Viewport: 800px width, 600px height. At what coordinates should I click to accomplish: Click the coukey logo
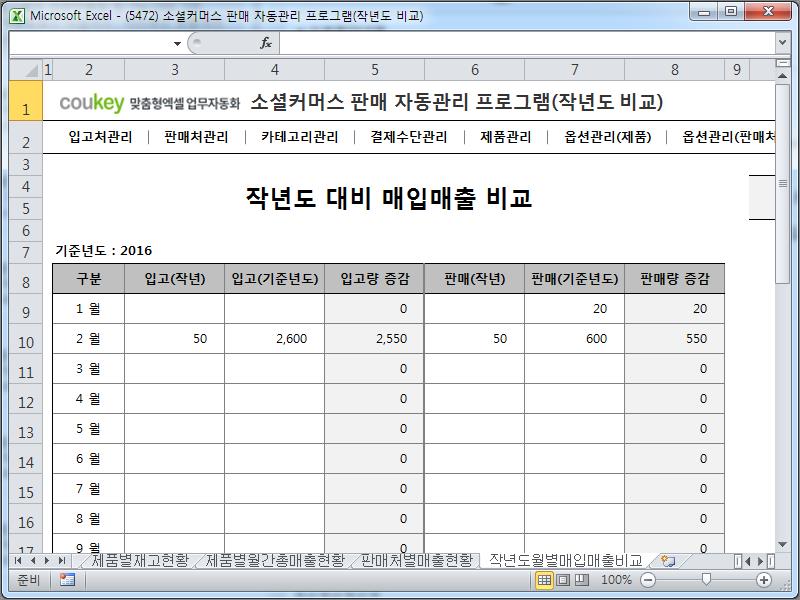(x=92, y=103)
